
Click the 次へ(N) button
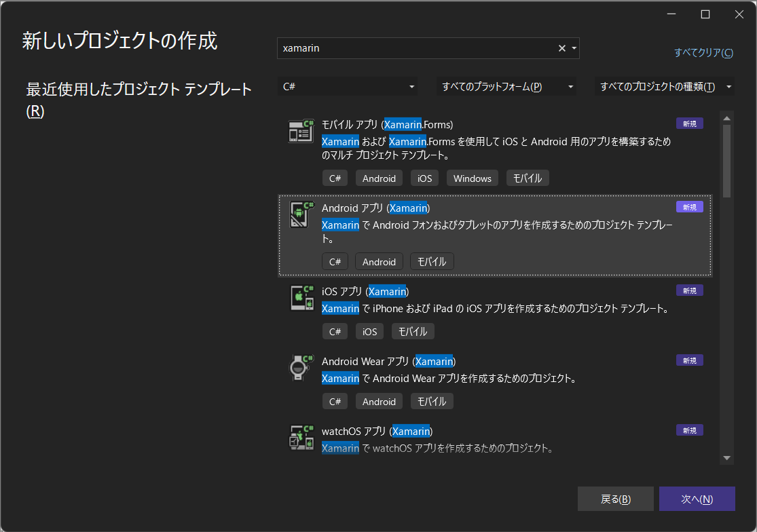pos(697,499)
